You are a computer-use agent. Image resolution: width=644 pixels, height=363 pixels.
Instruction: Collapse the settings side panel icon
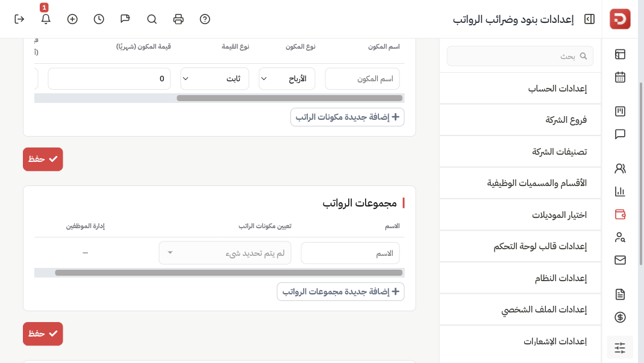589,19
